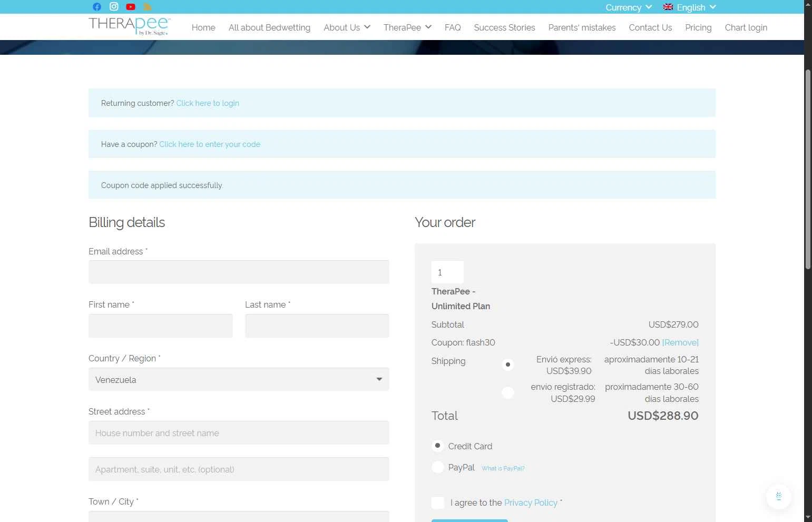Focus the First name field
The height and width of the screenshot is (522, 812).
[x=161, y=326]
